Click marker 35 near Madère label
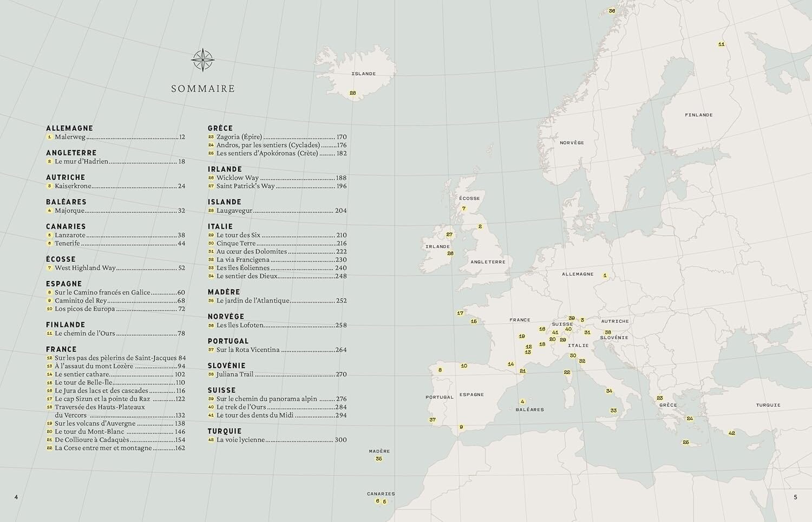 click(x=378, y=459)
